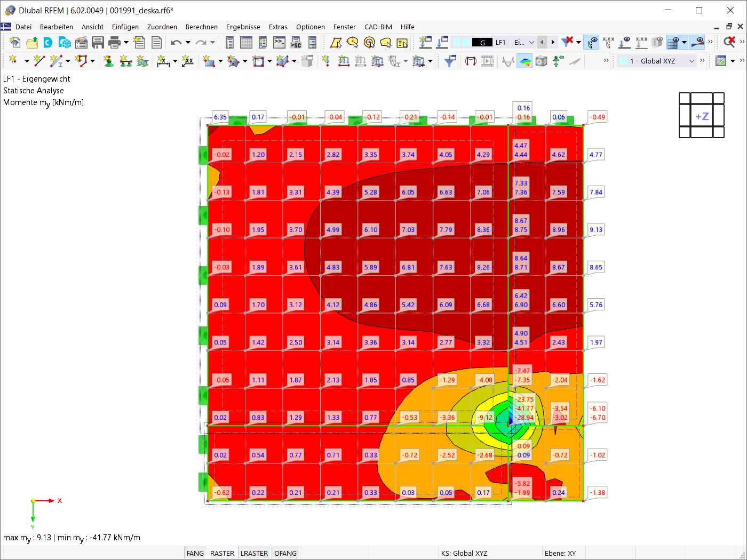Screen dimensions: 747x560
Task: Open the console window icon
Action: (x=279, y=42)
